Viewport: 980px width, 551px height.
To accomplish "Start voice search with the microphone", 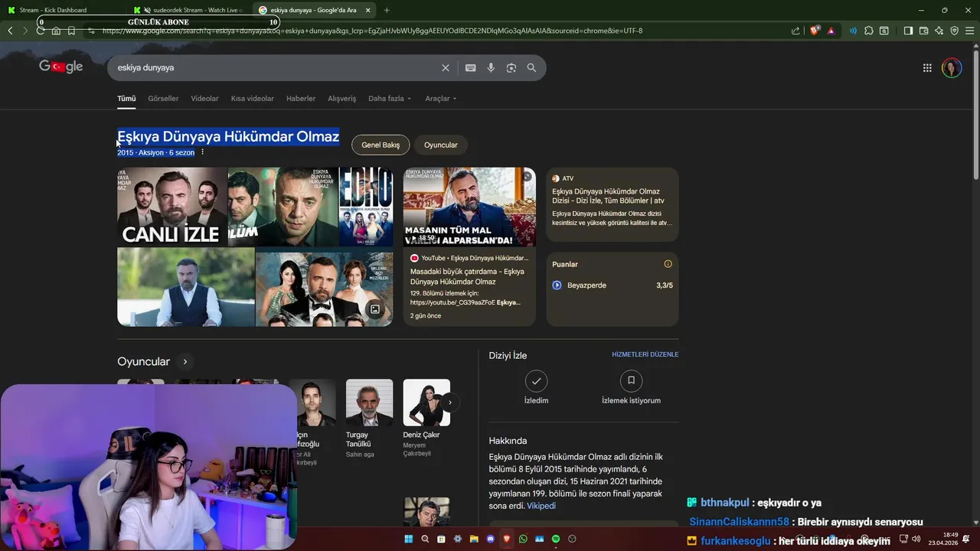I will [x=491, y=68].
